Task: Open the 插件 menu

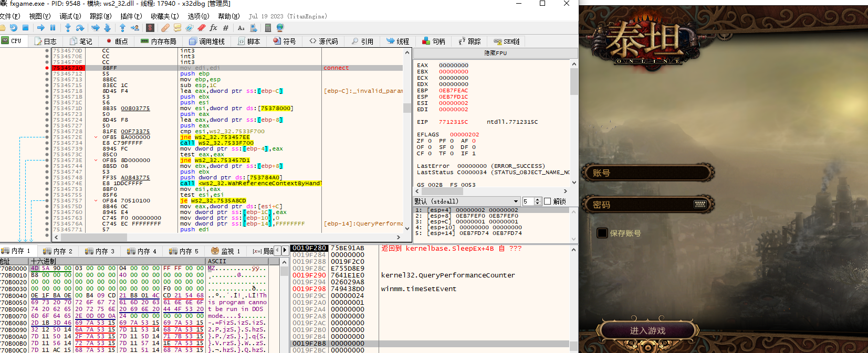Action: click(x=131, y=16)
